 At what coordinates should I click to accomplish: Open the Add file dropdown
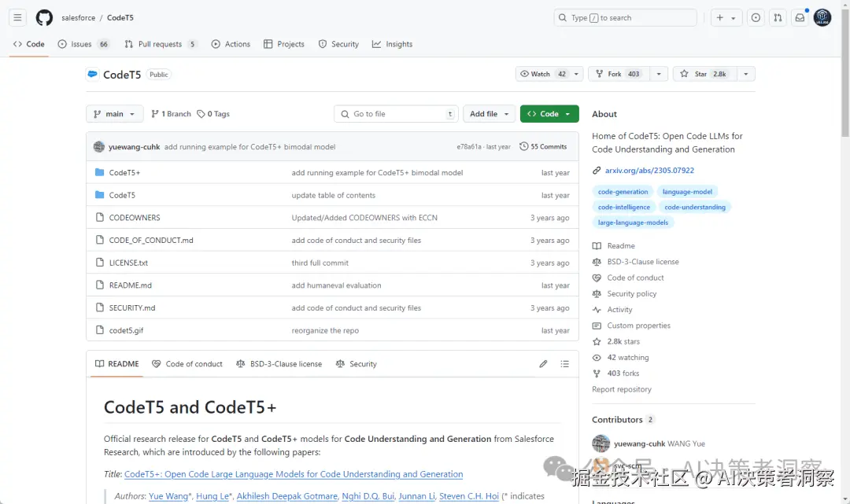coord(489,114)
